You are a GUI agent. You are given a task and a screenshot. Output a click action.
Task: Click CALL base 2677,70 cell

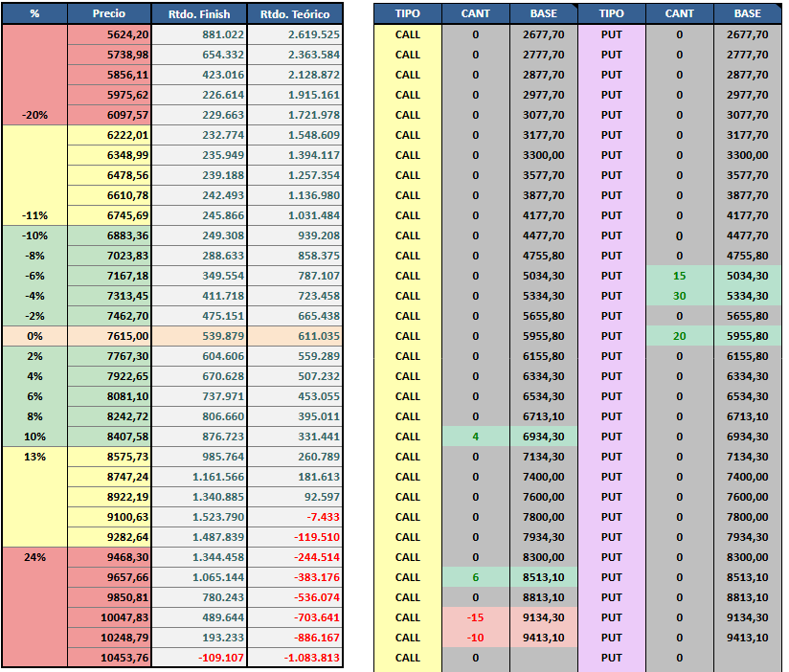pos(544,34)
